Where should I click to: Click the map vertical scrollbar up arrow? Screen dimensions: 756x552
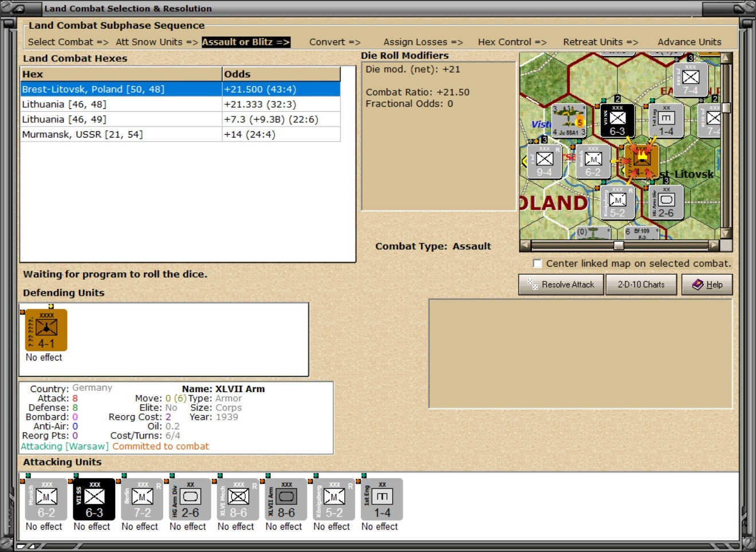pyautogui.click(x=726, y=58)
